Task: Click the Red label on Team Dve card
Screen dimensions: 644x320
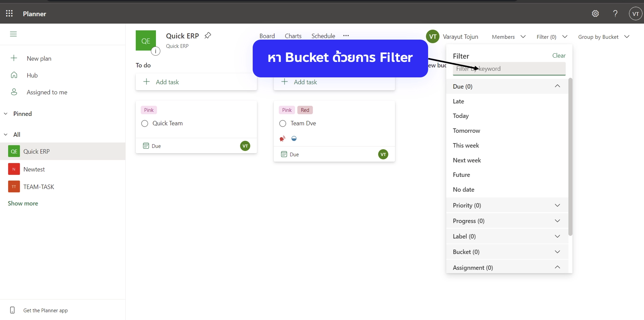Action: (305, 110)
